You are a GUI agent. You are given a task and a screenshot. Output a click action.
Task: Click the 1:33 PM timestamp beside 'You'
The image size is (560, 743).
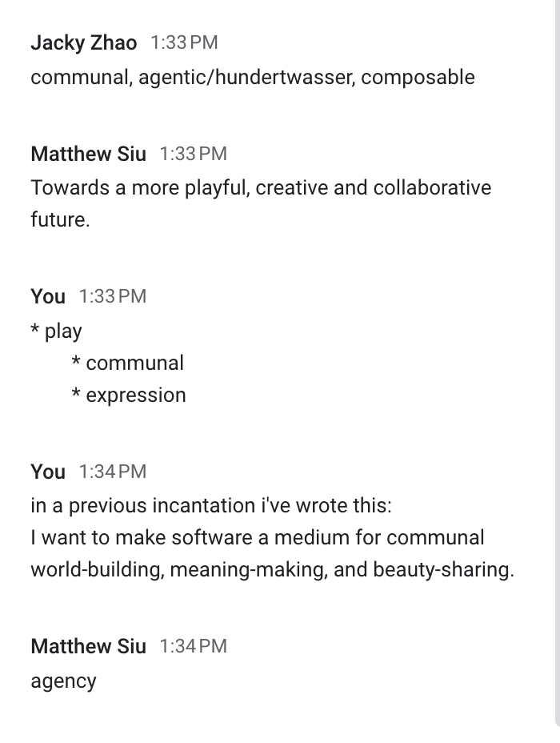point(113,296)
